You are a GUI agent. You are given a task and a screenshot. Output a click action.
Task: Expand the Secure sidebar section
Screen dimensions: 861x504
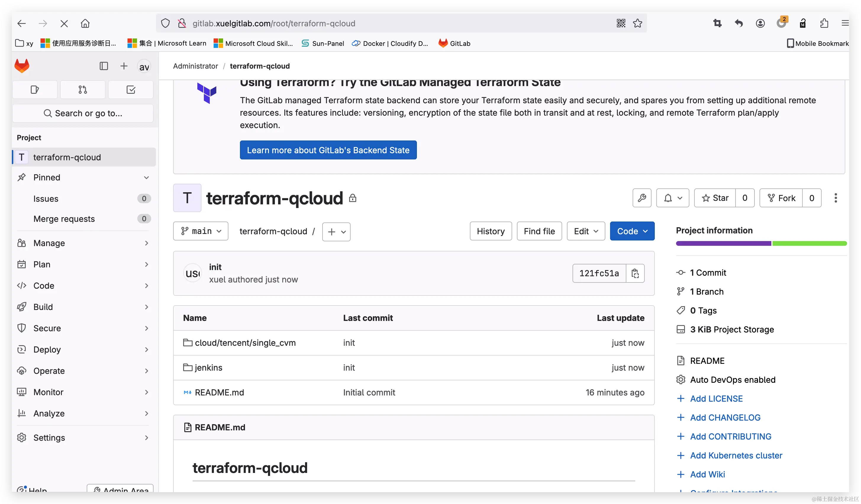[83, 328]
